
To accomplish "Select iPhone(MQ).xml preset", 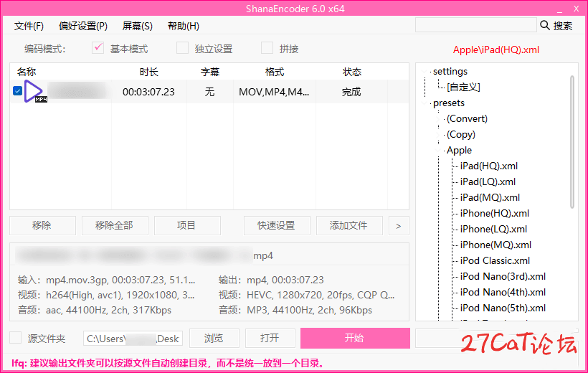I will point(495,245).
